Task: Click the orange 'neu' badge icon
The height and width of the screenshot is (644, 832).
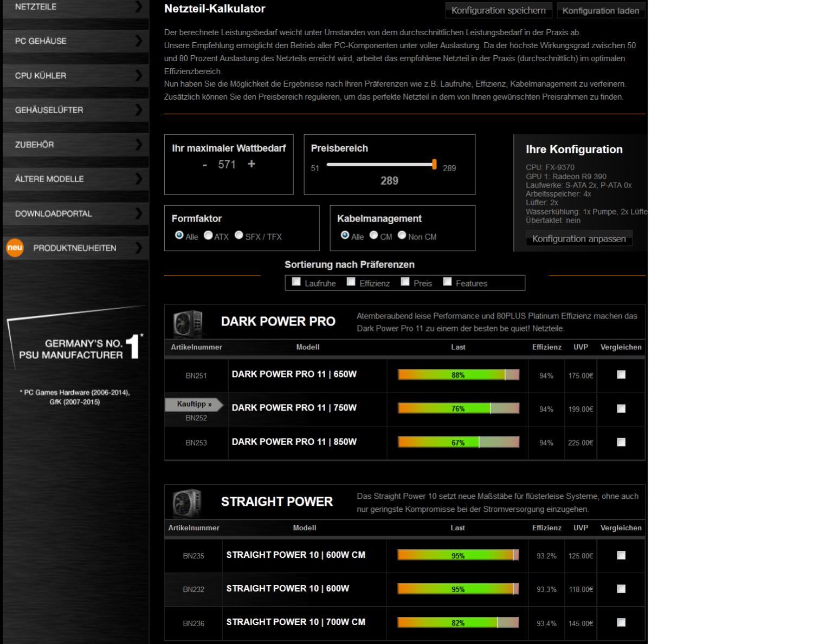Action: 15,248
